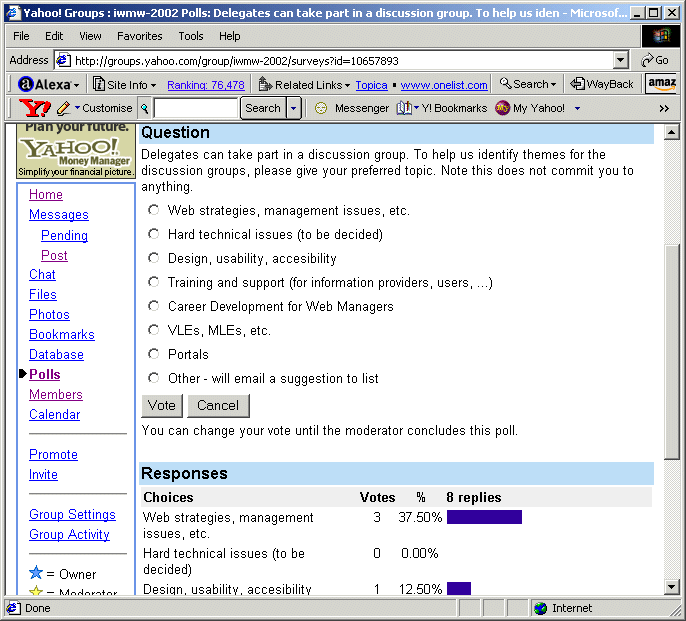Click the Cancel button in poll
Screen dimensions: 686x621
click(x=218, y=405)
